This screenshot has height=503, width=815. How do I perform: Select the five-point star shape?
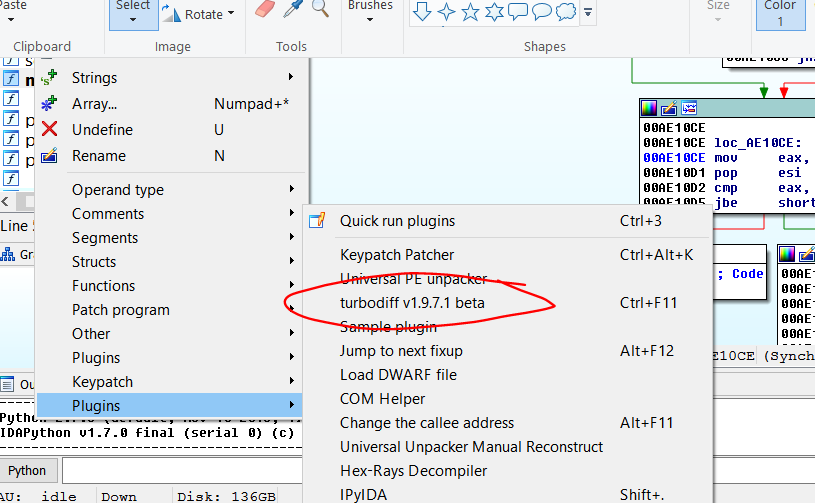coord(470,12)
